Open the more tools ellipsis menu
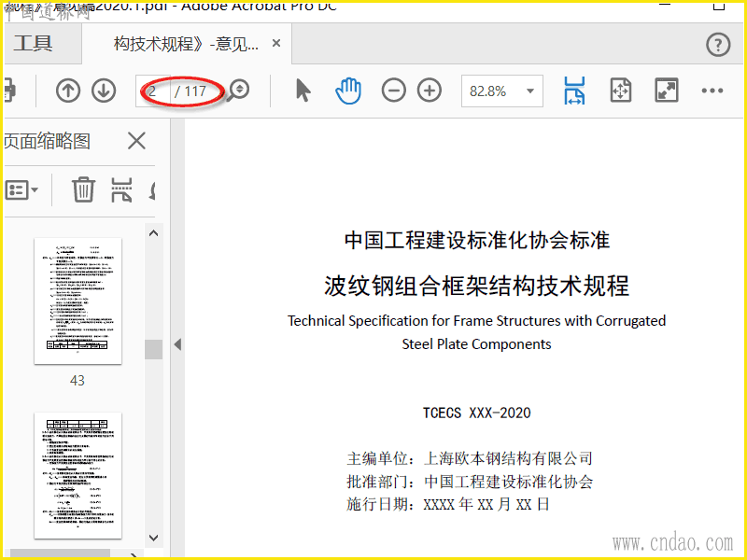 [712, 91]
